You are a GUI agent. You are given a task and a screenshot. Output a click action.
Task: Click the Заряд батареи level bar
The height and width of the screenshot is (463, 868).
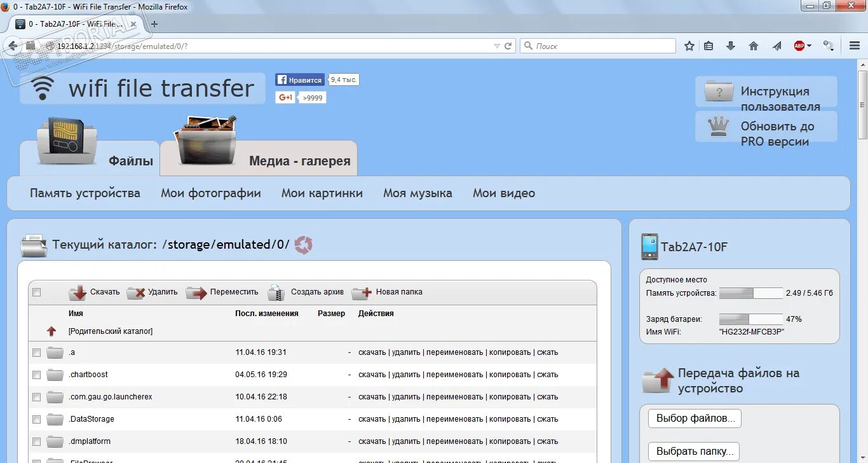[751, 319]
